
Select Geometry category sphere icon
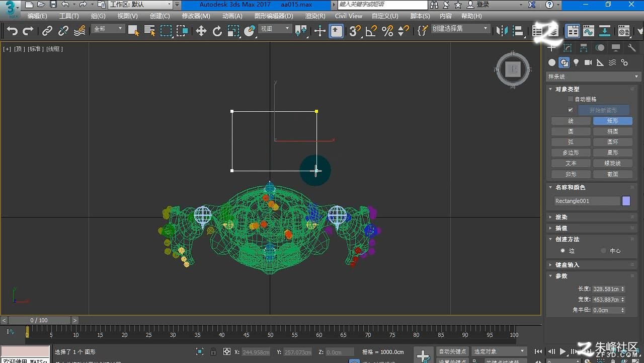click(552, 62)
